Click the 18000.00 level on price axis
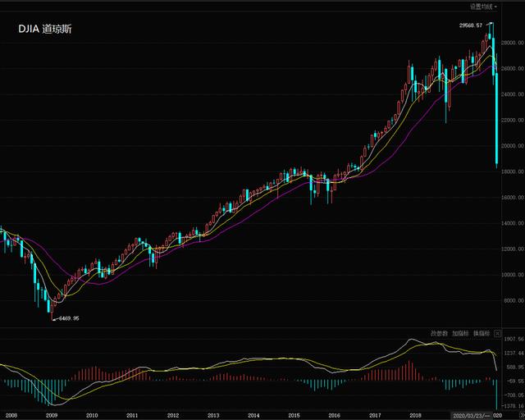 click(x=513, y=171)
